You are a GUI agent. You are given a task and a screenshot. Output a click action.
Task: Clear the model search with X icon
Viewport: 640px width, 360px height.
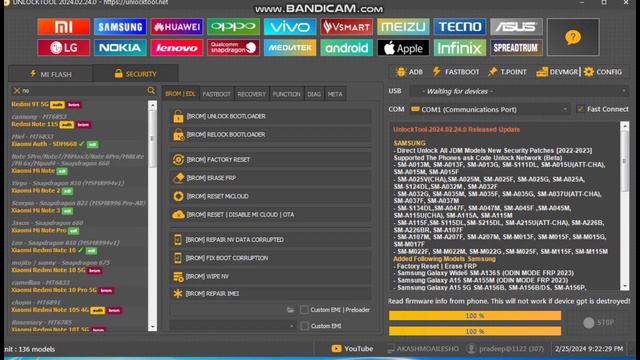click(x=17, y=91)
